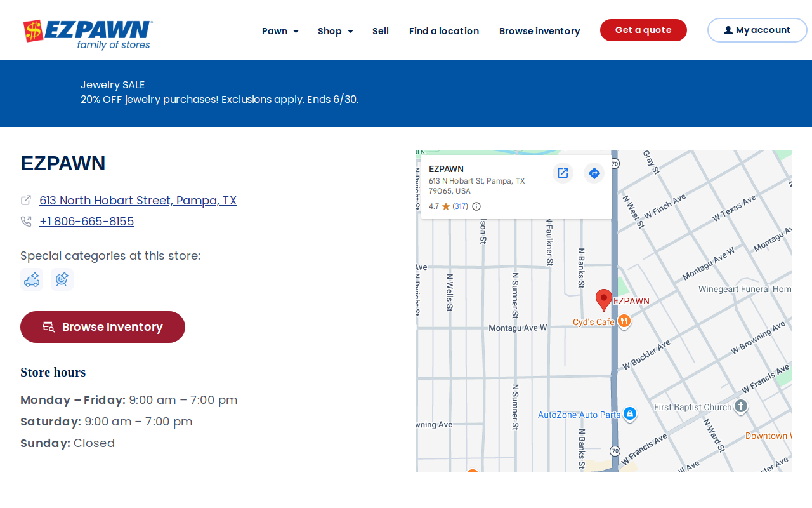
Task: Click the 613 North Hobart Street address link
Action: point(138,201)
